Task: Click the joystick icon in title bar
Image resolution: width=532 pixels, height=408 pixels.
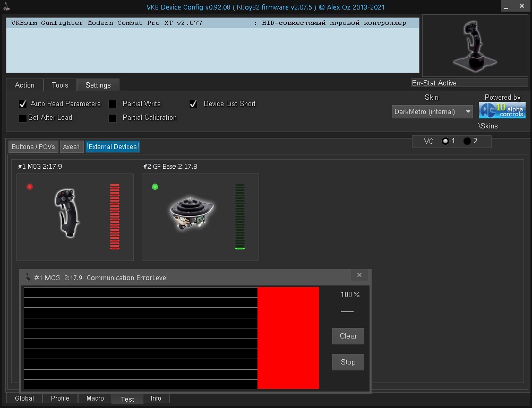Action: [6, 6]
